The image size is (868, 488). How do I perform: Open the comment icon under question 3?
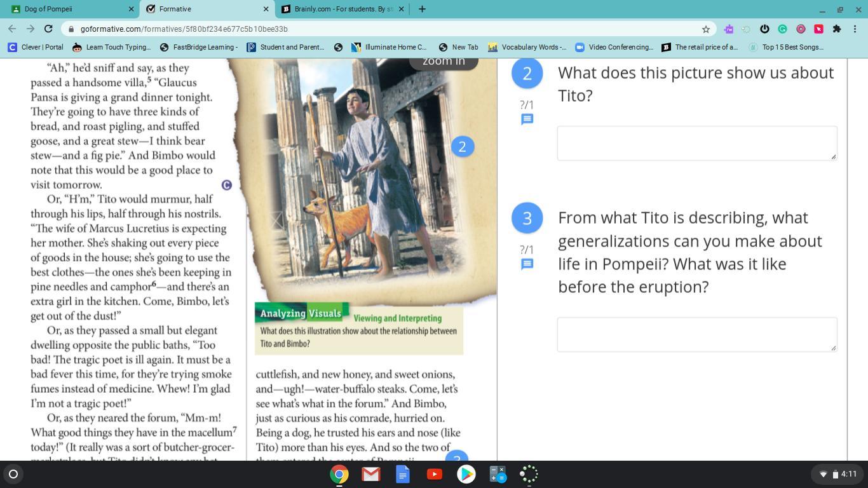527,264
